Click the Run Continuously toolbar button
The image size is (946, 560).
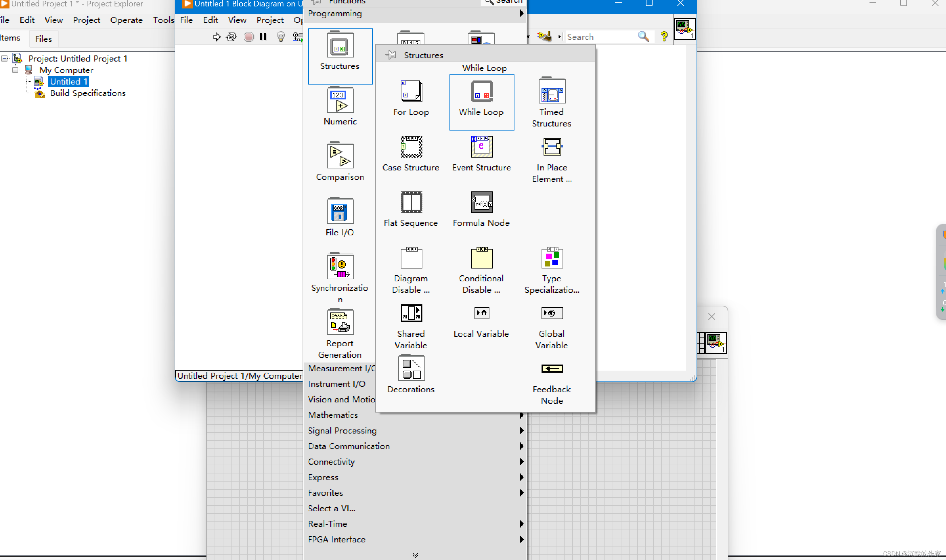(231, 37)
